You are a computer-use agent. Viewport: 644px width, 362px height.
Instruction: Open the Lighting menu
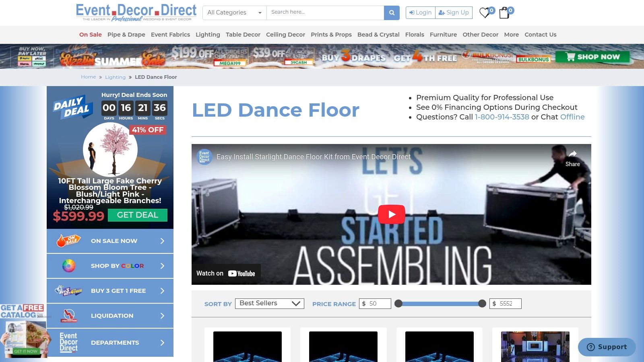[208, 35]
